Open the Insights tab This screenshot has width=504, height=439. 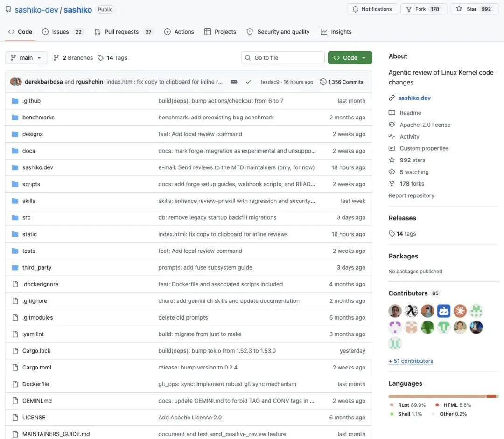coord(336,32)
